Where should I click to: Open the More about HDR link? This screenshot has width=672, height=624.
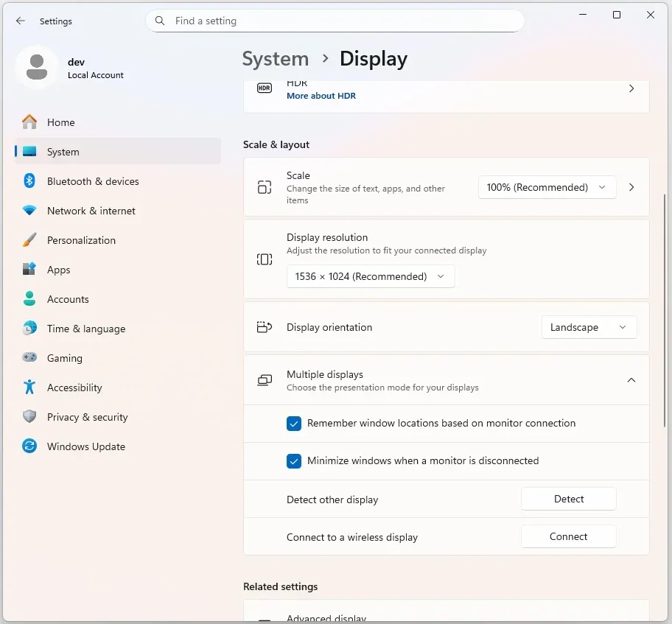321,96
